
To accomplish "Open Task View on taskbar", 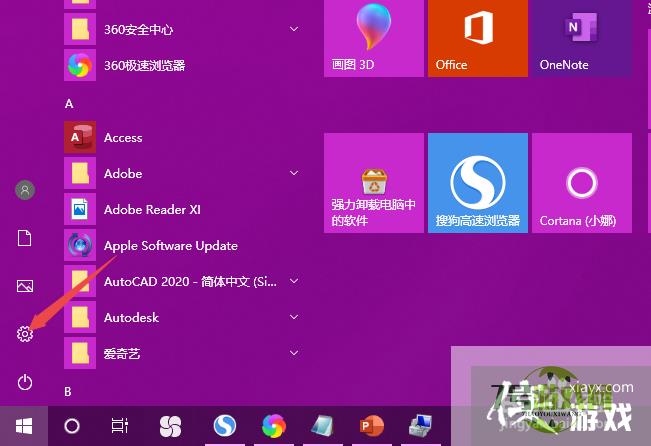I will 120,426.
